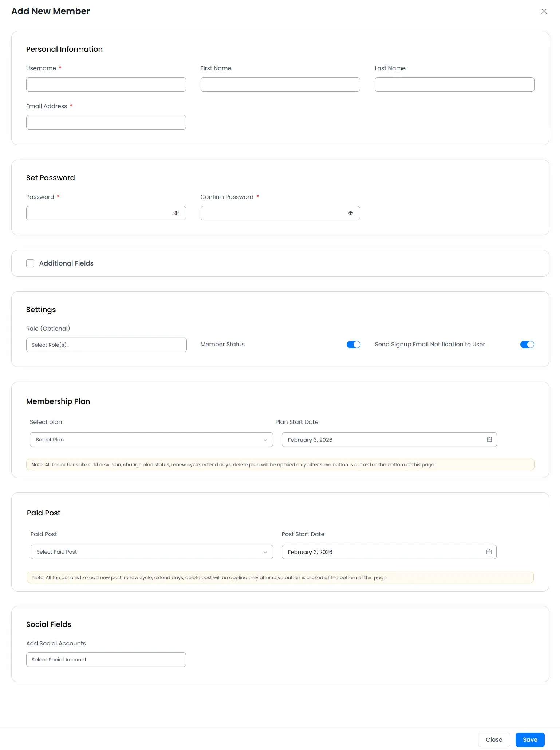Image resolution: width=560 pixels, height=750 pixels.
Task: Close the Add New Member dialog with X icon
Action: (544, 11)
